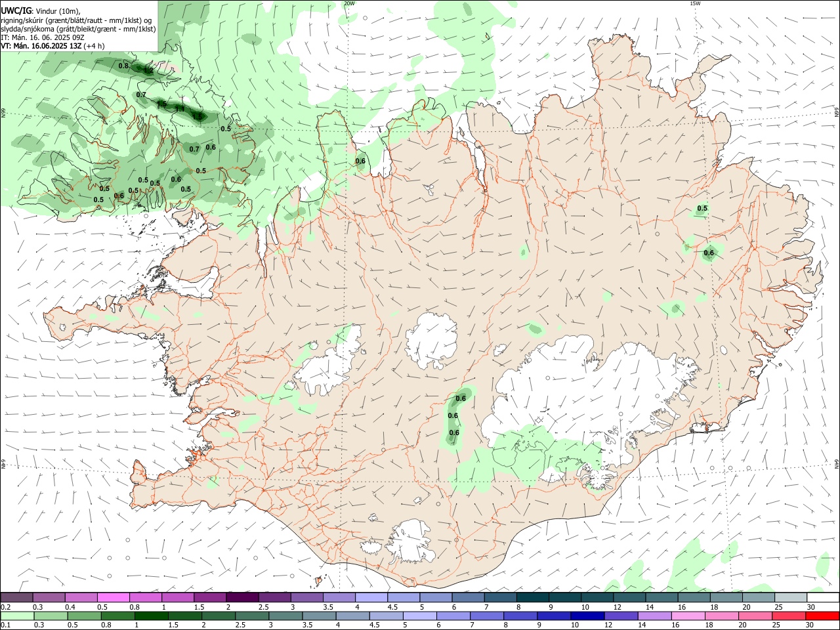Click the 'UWC/IG' title text
The height and width of the screenshot is (630, 840).
pyautogui.click(x=16, y=10)
